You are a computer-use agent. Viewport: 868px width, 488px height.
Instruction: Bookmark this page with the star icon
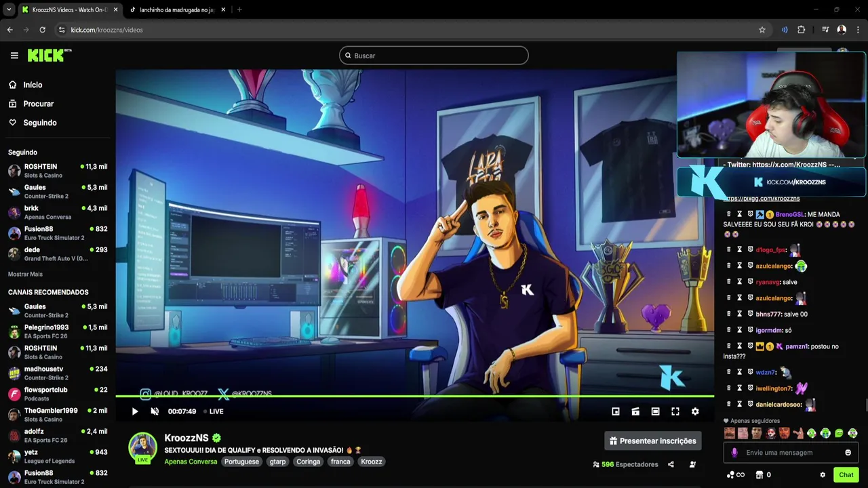tap(762, 30)
